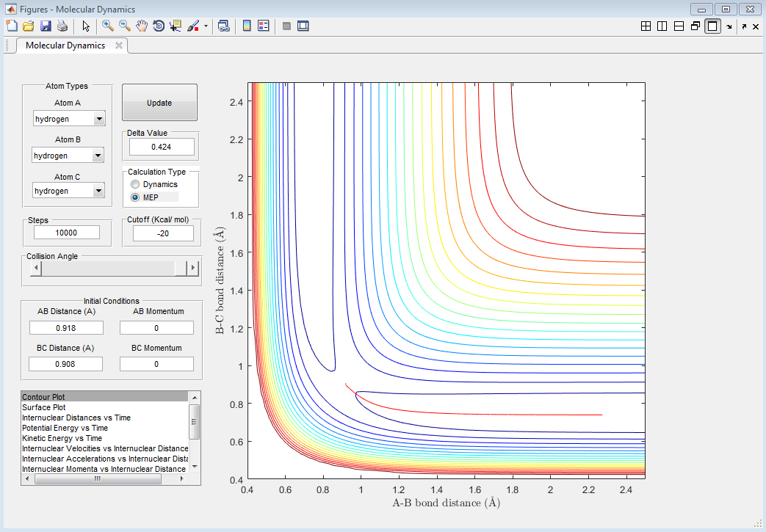Insert a legend from the toolbar
This screenshot has width=766, height=532.
point(264,26)
